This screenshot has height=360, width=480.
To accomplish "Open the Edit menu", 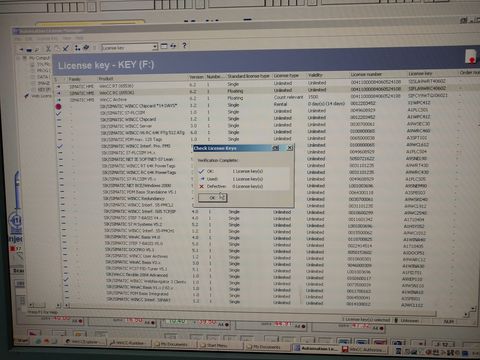I will click(x=29, y=39).
